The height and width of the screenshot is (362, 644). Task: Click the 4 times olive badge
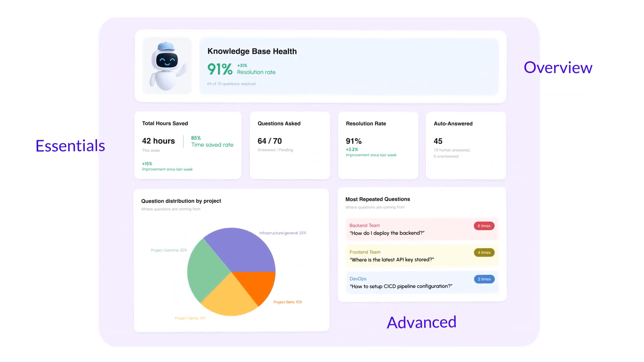tap(484, 253)
